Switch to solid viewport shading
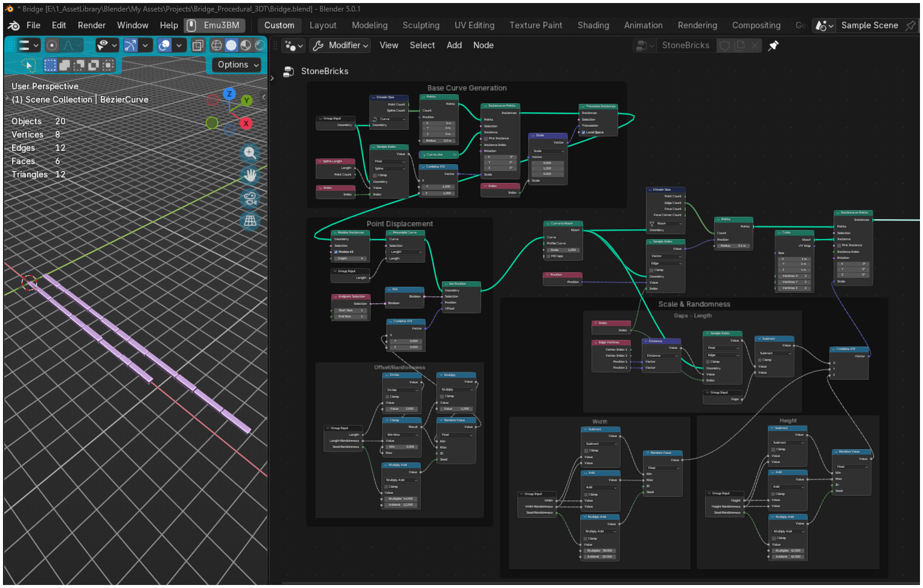This screenshot has width=923, height=588. pyautogui.click(x=231, y=45)
